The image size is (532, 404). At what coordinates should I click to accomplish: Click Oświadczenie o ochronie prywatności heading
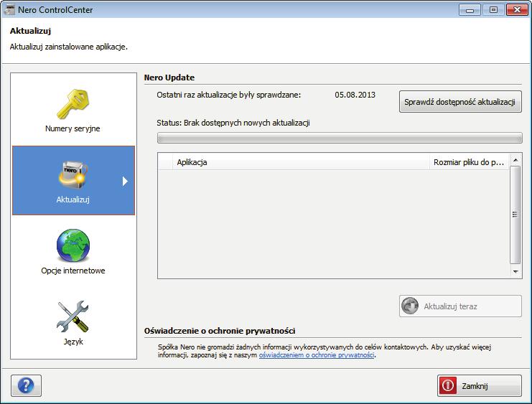220,331
